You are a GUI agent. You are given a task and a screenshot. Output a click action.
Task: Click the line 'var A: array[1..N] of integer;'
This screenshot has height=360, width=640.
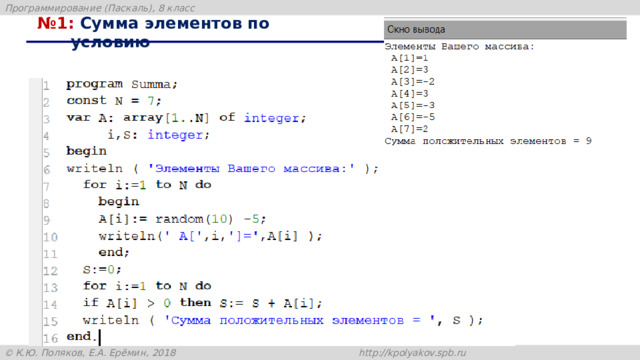click(x=186, y=118)
